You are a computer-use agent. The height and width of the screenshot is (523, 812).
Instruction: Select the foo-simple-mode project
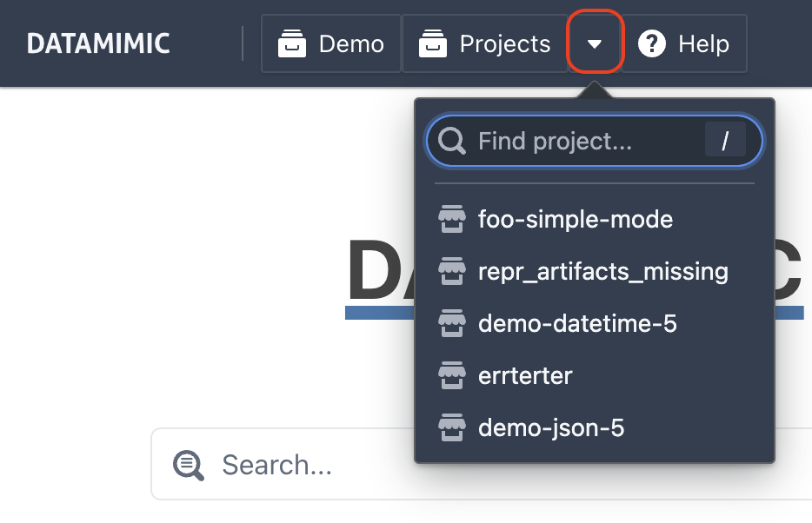click(595, 219)
